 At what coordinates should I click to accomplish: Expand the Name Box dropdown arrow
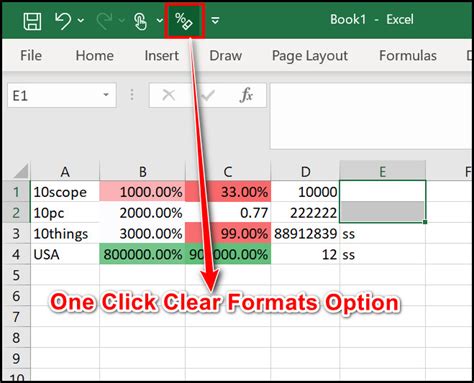[106, 95]
